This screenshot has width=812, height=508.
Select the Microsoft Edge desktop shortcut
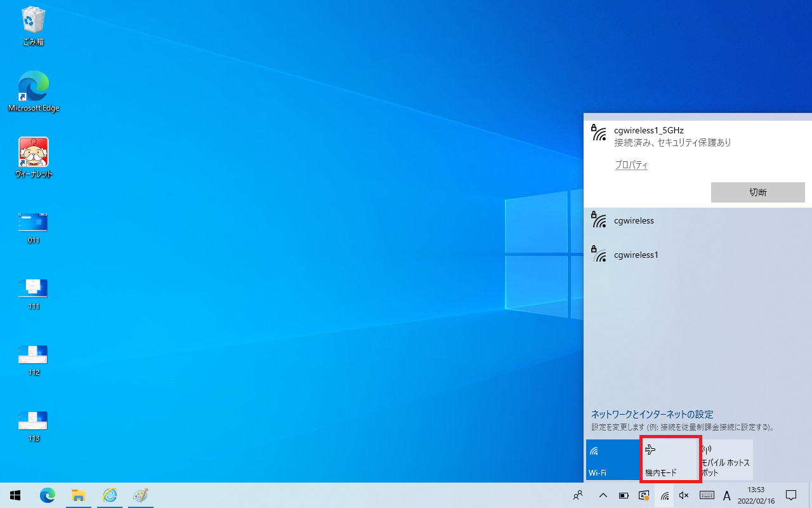[x=34, y=91]
